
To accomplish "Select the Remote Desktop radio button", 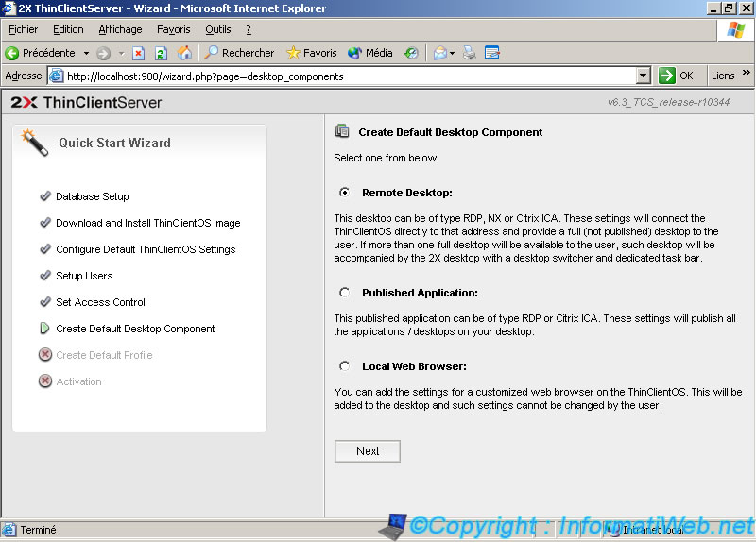I will (x=344, y=193).
